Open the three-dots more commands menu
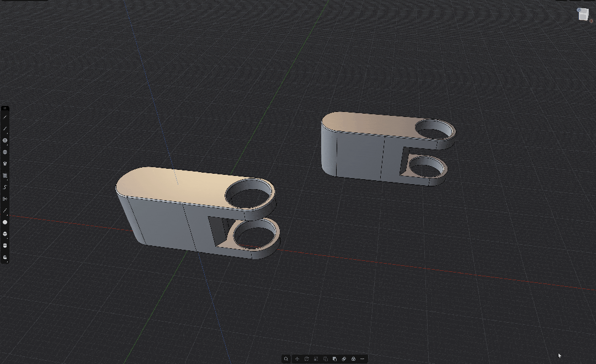 (362, 358)
